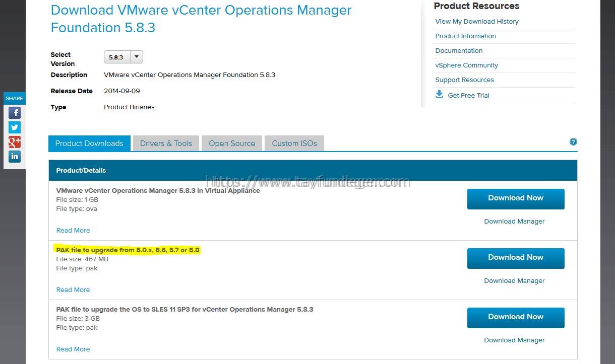Click VMware vCenter Operations Manager 5.8.3 in Virtual Appliance title
615x364 pixels.
[158, 191]
